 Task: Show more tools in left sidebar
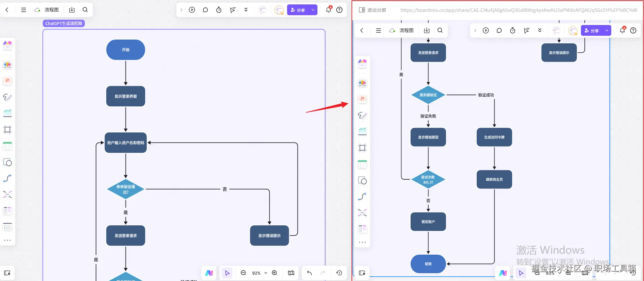click(x=7, y=240)
